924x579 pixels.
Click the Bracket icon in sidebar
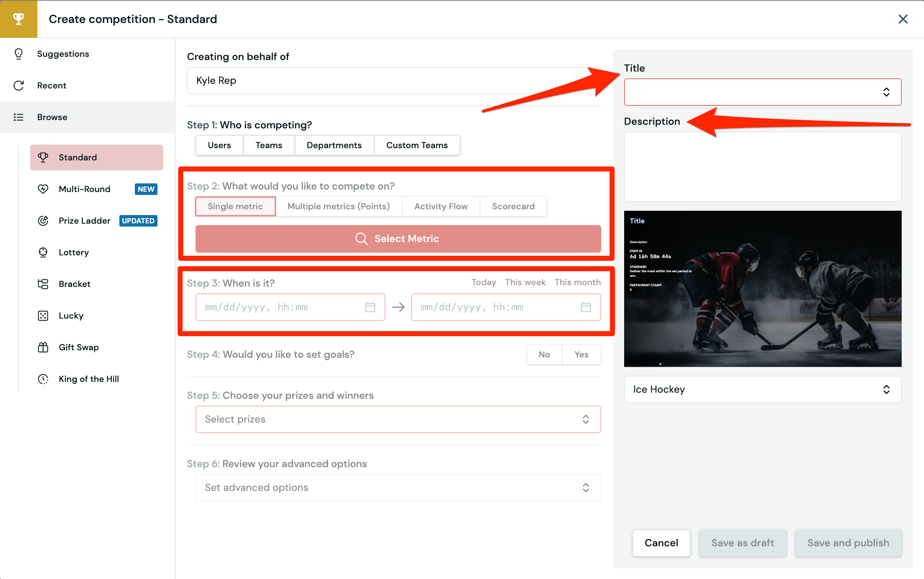point(43,284)
